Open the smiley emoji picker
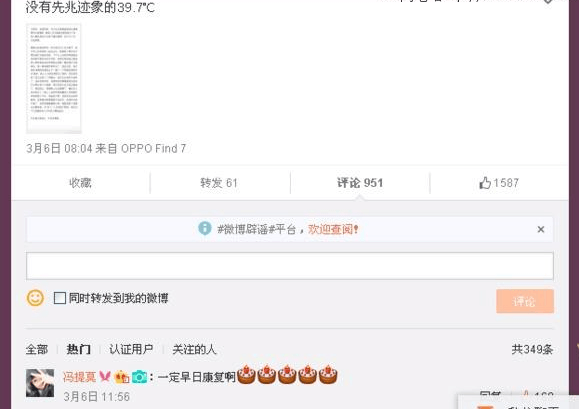Screen dimensions: 579x409 click(35, 298)
